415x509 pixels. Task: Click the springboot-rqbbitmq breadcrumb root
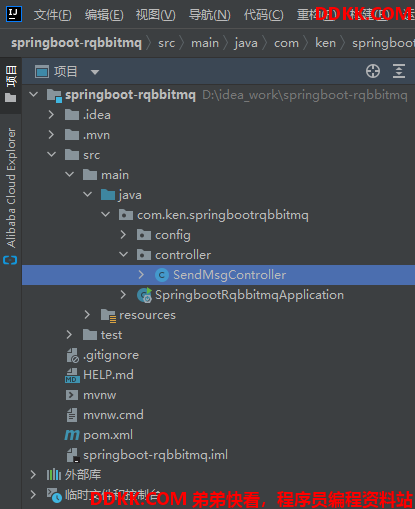[x=77, y=43]
